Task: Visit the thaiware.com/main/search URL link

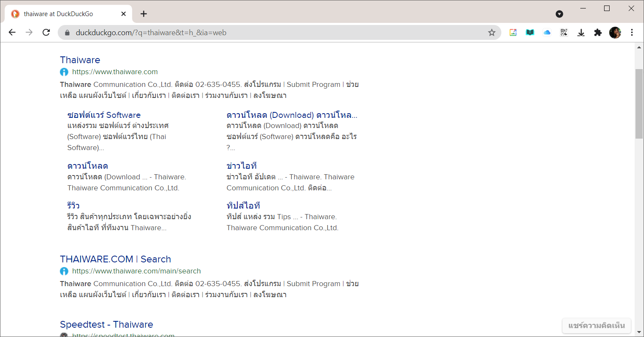Action: 136,271
